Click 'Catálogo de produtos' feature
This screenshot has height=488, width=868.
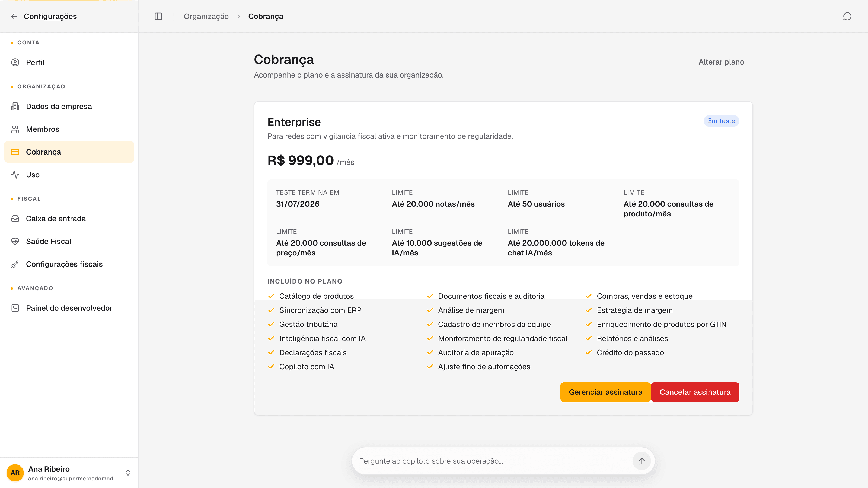coord(316,296)
